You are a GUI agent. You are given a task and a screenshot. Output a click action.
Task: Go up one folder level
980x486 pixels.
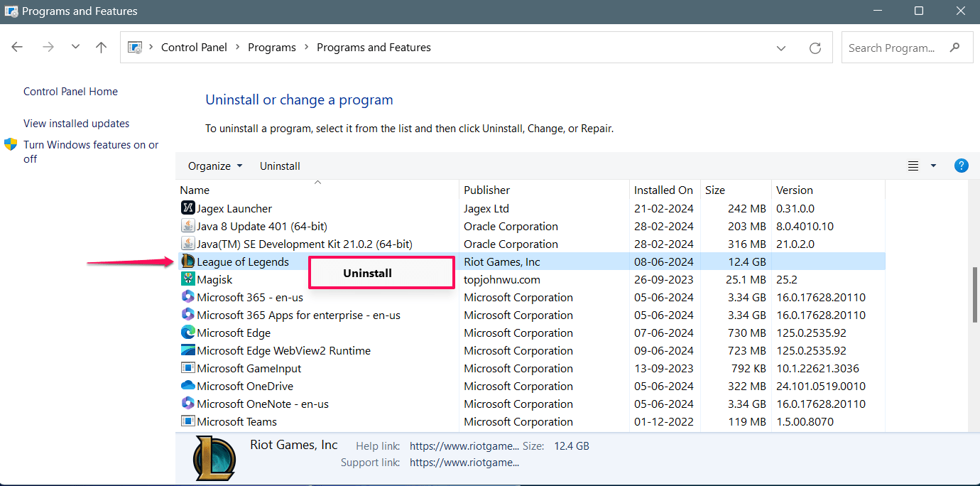(101, 48)
